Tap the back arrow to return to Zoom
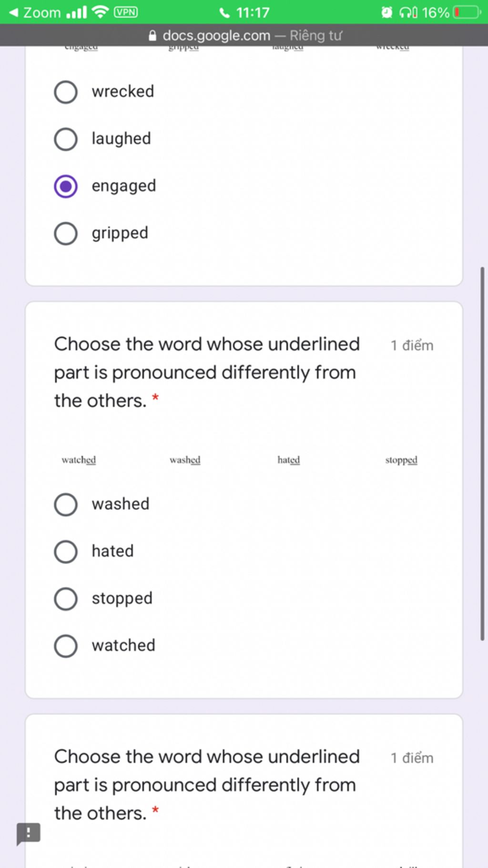Viewport: 488px width, 868px height. click(13, 12)
